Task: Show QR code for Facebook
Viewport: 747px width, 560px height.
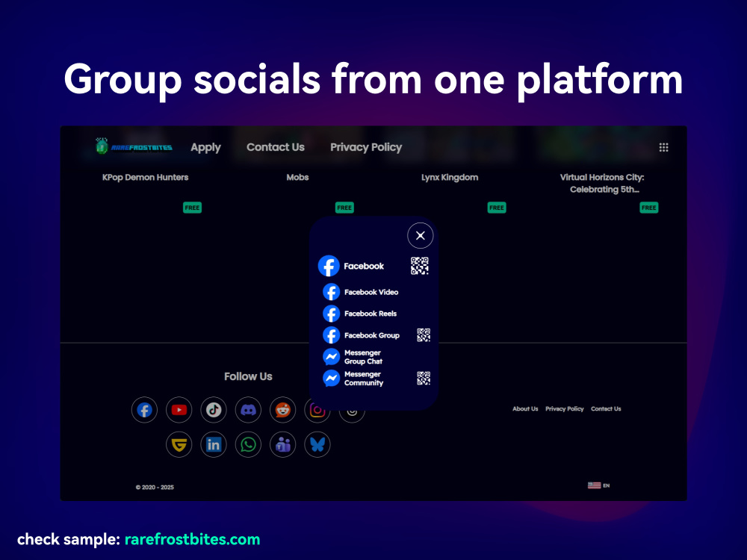Action: click(x=420, y=267)
